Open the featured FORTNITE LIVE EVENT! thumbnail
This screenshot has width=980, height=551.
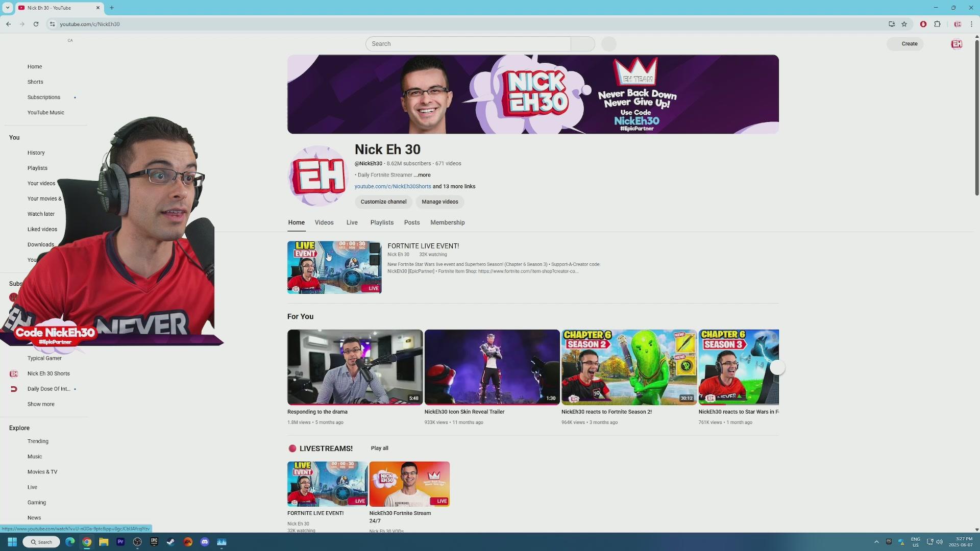334,267
